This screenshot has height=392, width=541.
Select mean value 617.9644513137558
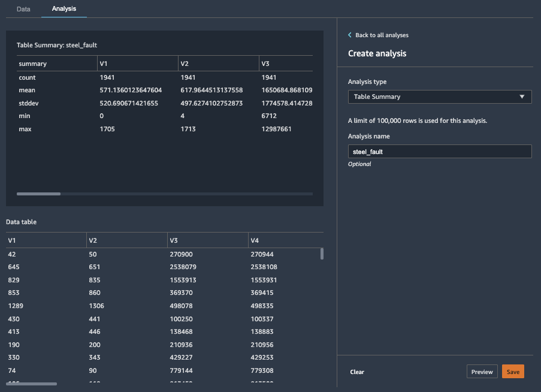point(211,90)
